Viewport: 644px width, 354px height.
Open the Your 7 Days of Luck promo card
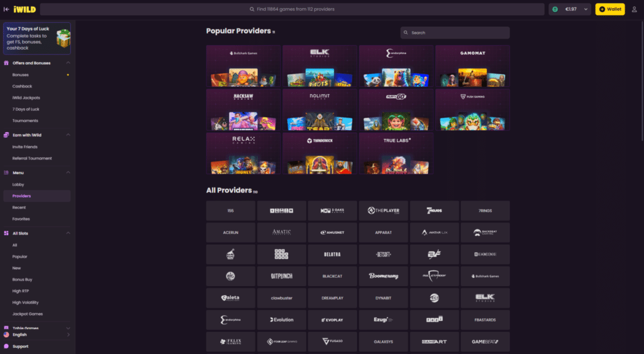point(37,38)
